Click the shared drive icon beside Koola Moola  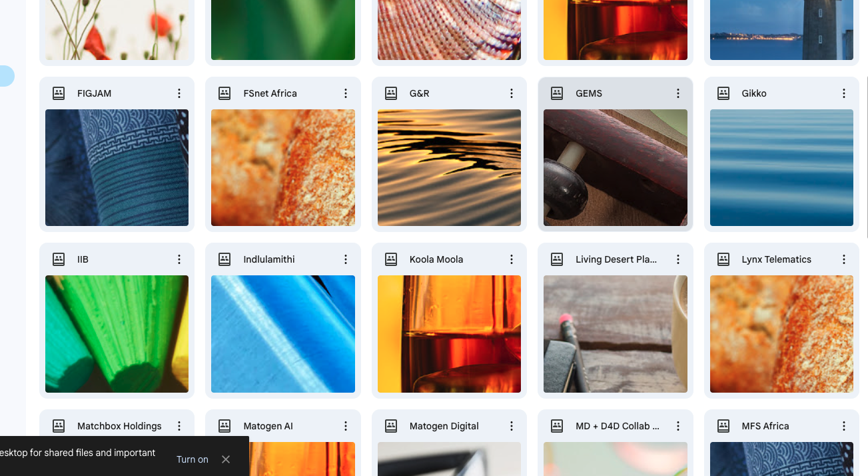tap(391, 259)
